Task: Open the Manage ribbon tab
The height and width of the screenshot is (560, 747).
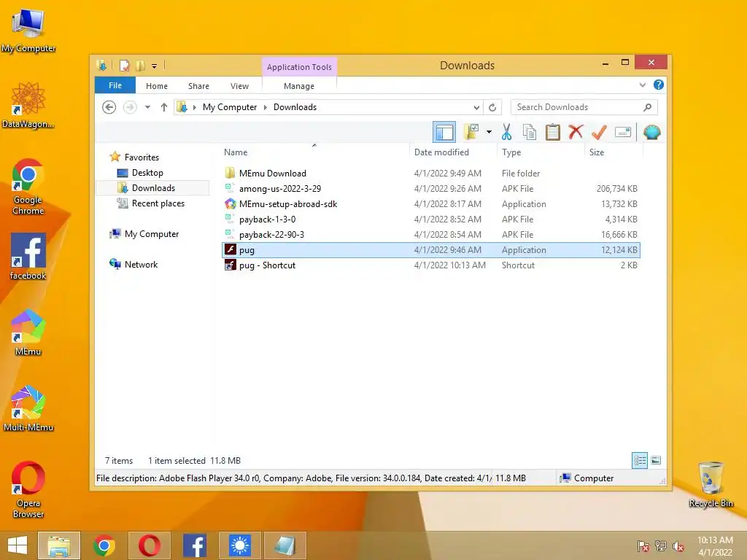Action: (299, 86)
